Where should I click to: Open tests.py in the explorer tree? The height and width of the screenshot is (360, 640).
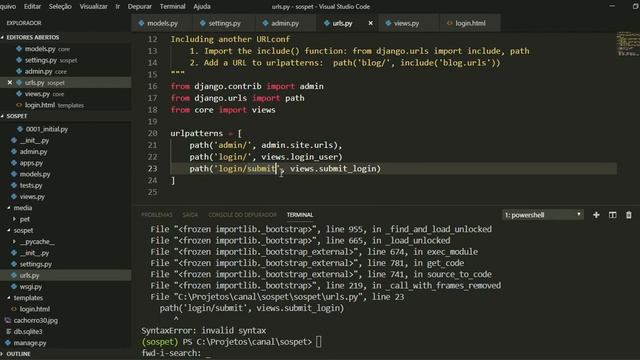[66, 185]
